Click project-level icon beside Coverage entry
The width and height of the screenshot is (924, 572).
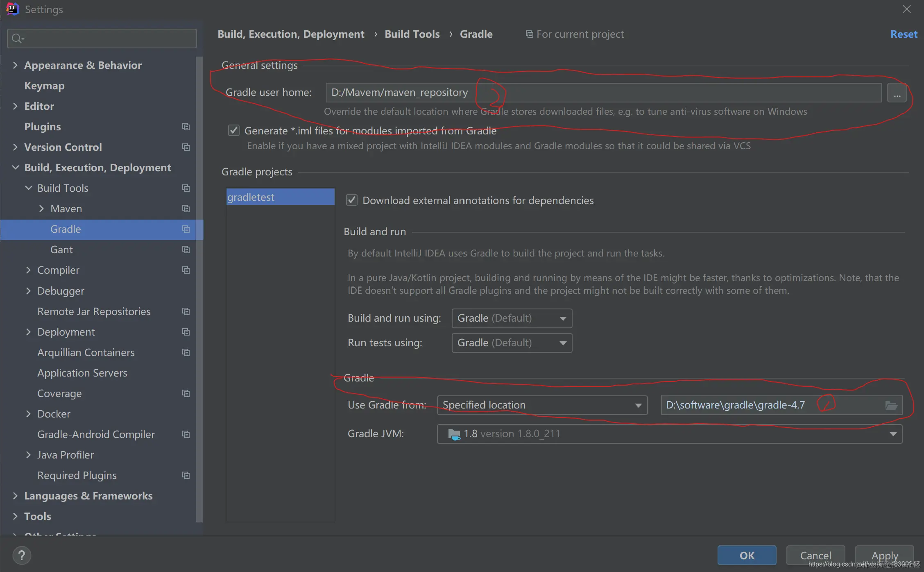pos(186,393)
